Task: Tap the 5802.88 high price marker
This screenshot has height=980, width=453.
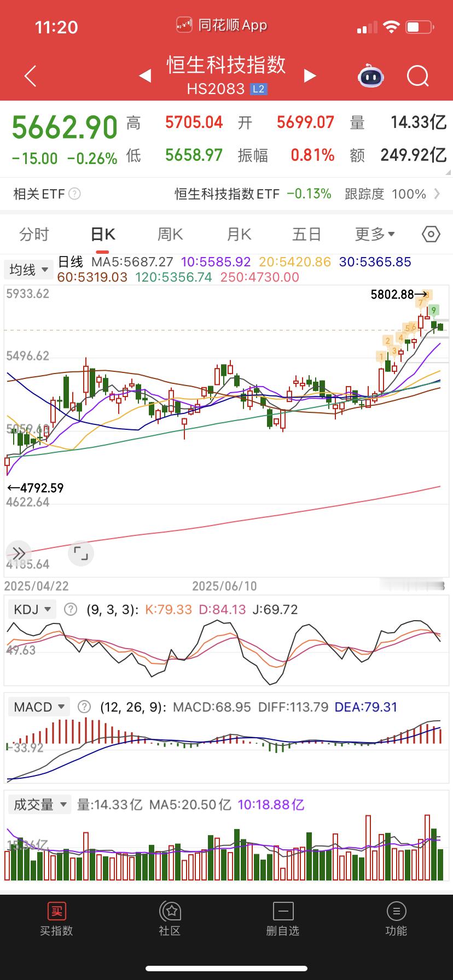Action: (392, 294)
